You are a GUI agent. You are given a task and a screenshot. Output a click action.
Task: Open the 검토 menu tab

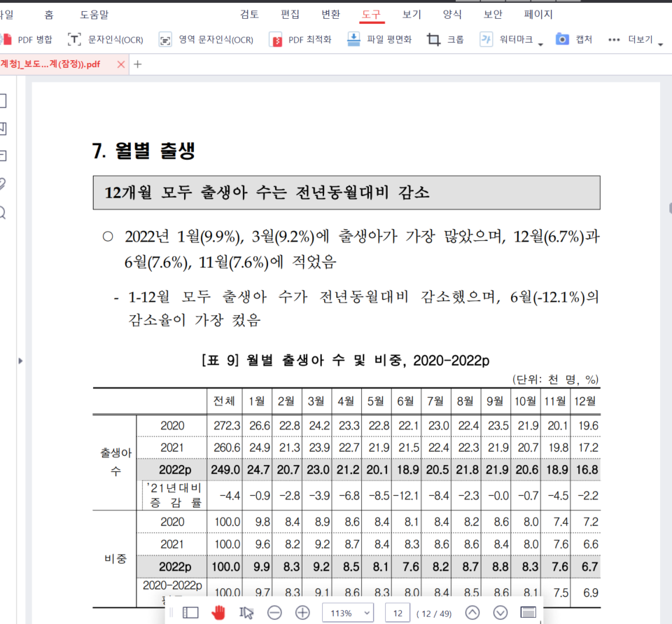[249, 14]
